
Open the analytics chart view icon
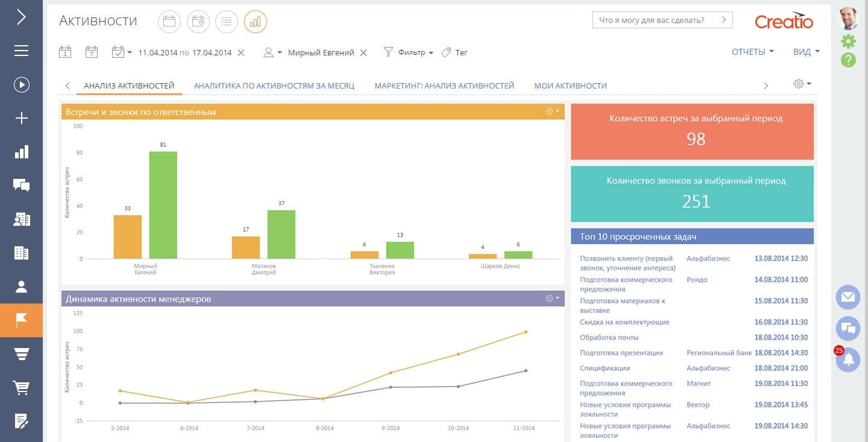pos(256,22)
